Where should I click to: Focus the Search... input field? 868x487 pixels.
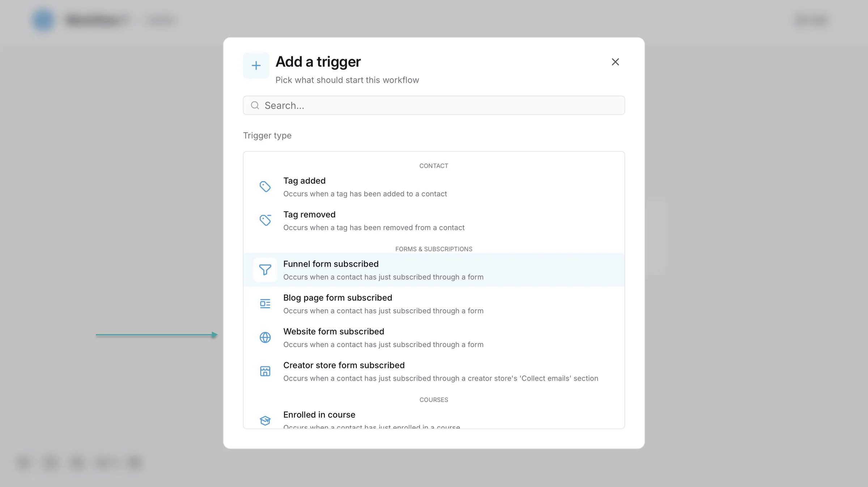434,105
